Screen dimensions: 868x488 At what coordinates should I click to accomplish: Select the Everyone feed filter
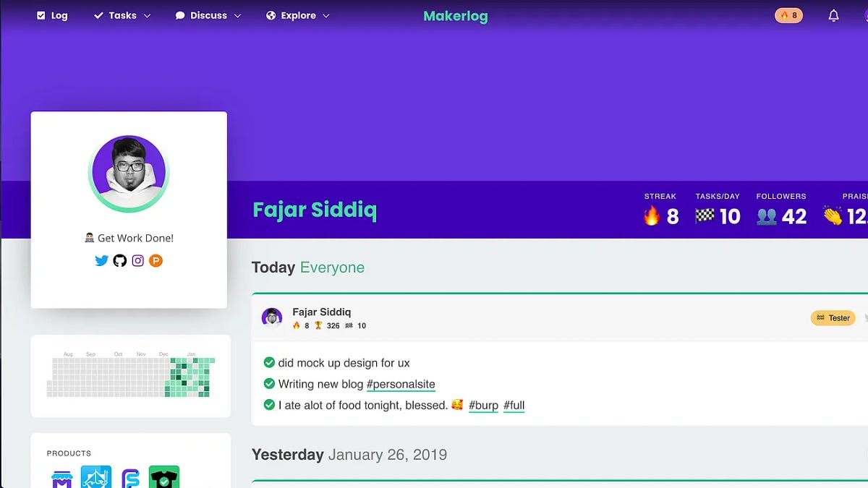332,267
